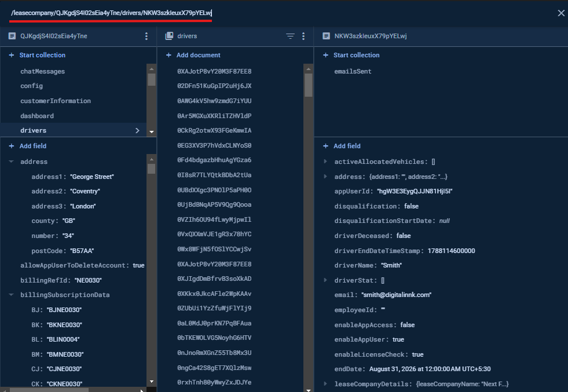Select document 0XJIgdDmBfrvB3soXkAD
Viewport: 568px width, 392px height.
(x=214, y=279)
